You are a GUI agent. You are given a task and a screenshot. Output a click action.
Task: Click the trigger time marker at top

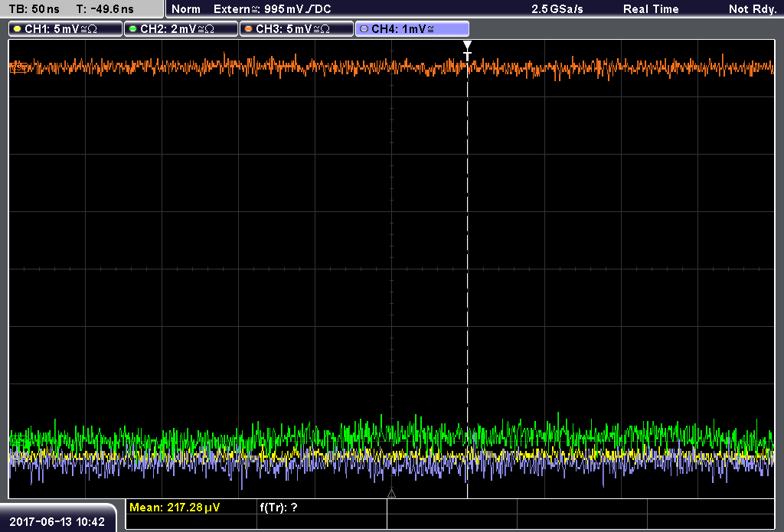tap(467, 50)
